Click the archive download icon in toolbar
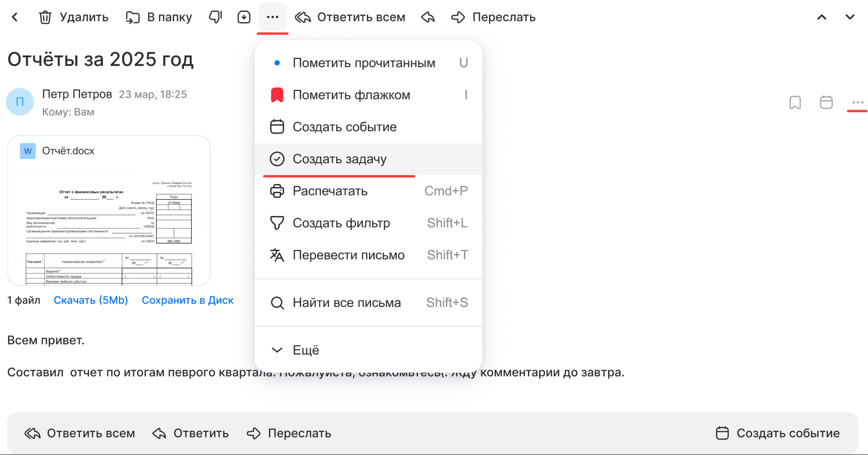The height and width of the screenshot is (455, 868). point(244,17)
